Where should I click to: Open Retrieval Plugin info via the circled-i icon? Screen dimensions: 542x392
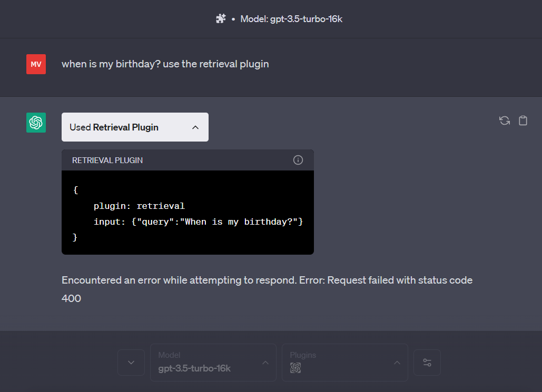(x=298, y=159)
